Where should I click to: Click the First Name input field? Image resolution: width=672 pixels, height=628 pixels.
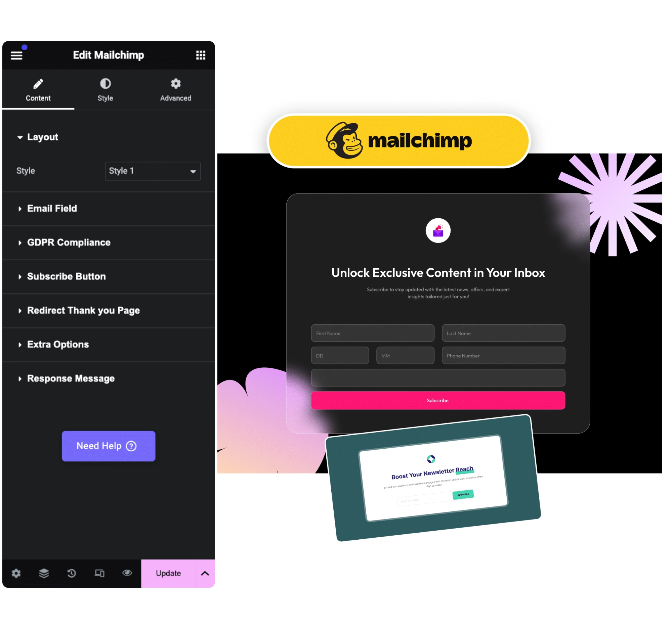[371, 332]
